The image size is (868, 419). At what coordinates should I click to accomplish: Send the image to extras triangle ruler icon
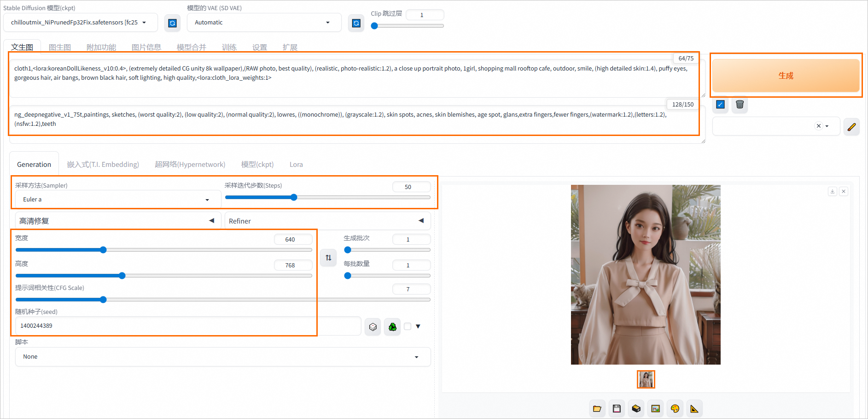(x=694, y=408)
